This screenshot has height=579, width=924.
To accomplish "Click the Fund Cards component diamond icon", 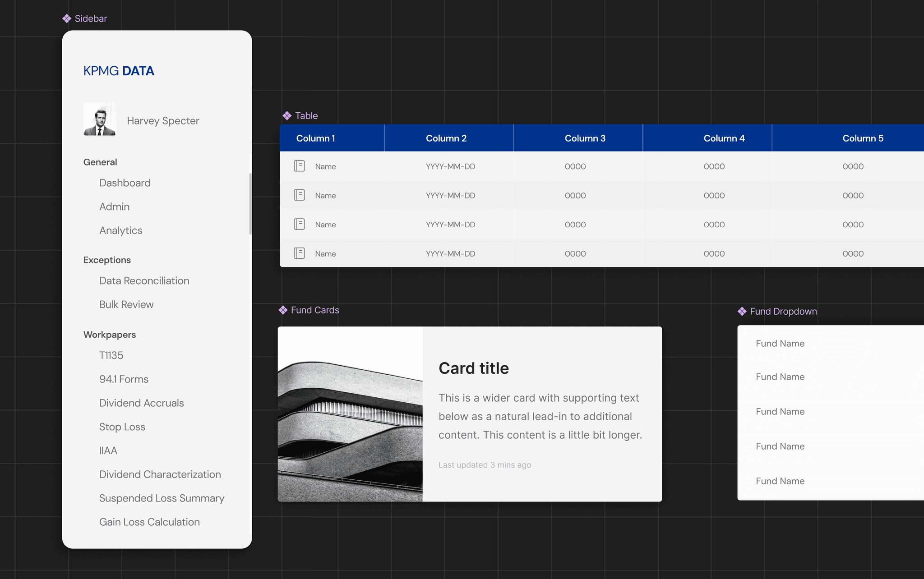I will tap(283, 310).
